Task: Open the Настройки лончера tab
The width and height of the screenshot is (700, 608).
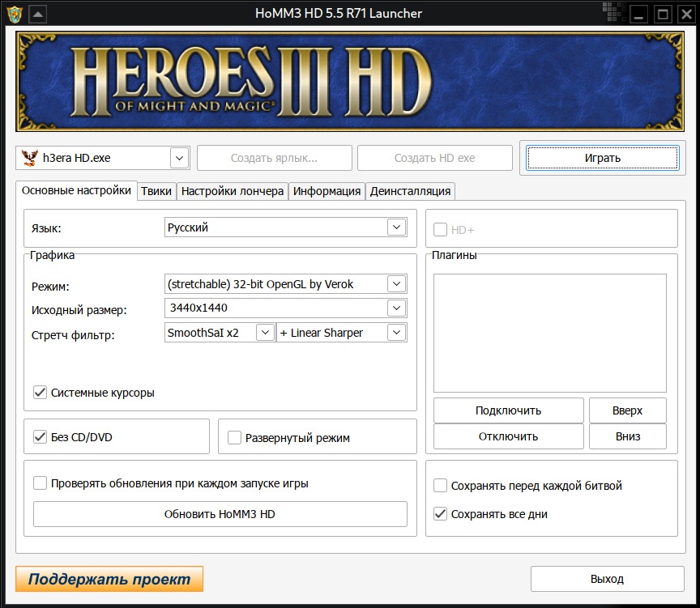Action: tap(233, 191)
